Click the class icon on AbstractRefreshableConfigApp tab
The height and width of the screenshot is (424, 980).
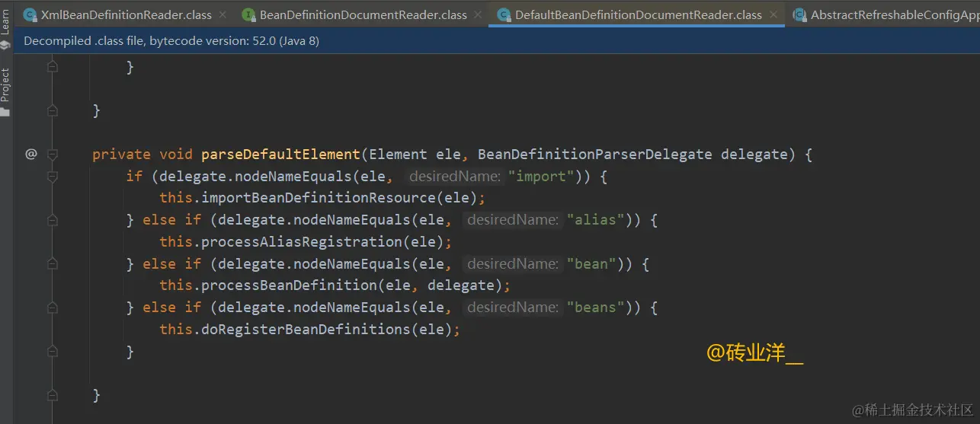tap(799, 14)
